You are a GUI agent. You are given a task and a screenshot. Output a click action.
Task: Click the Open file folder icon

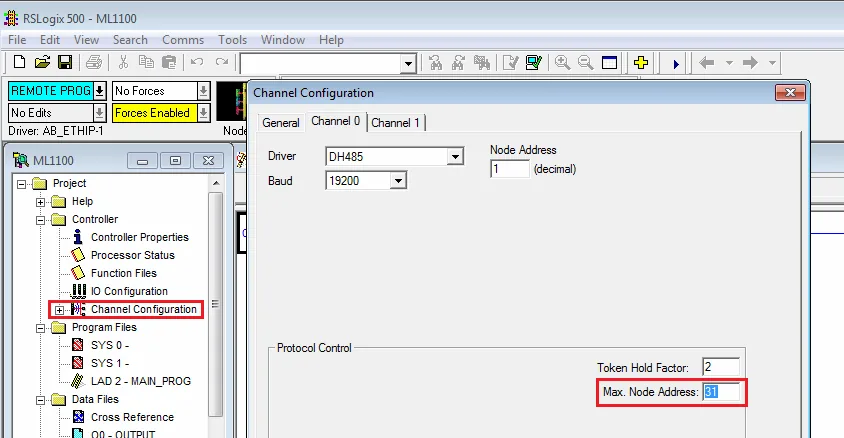click(x=42, y=62)
